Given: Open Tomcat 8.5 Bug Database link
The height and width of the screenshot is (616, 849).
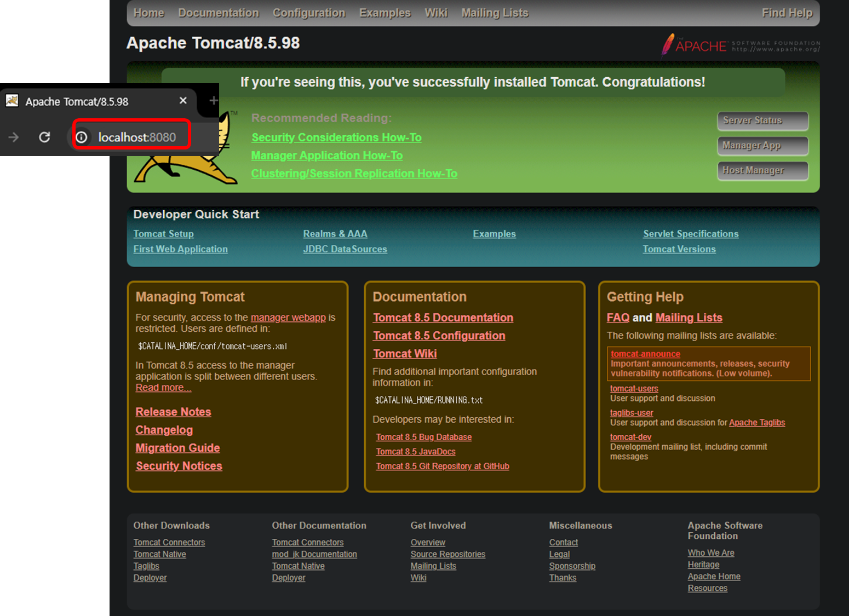Looking at the screenshot, I should 424,437.
